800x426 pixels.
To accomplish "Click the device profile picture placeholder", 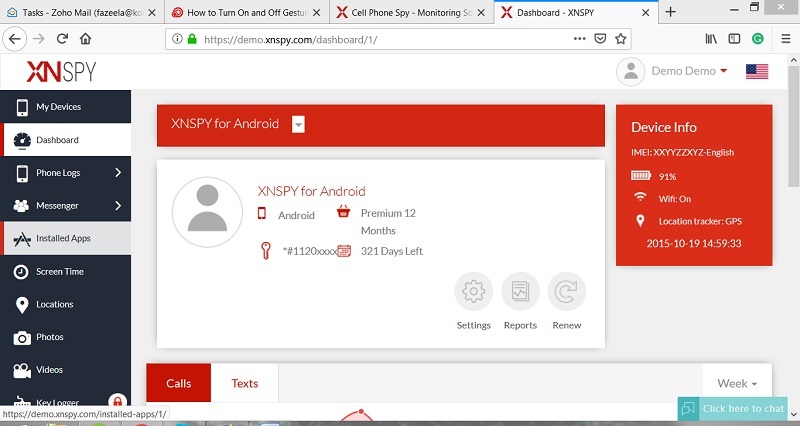I will (x=207, y=212).
